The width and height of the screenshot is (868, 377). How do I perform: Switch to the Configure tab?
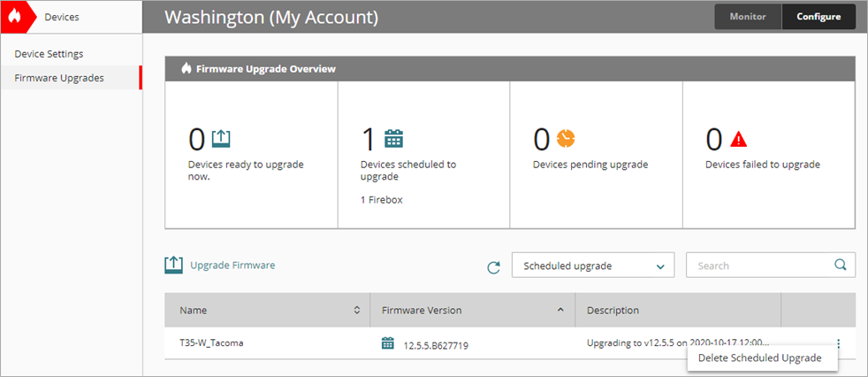click(x=818, y=17)
